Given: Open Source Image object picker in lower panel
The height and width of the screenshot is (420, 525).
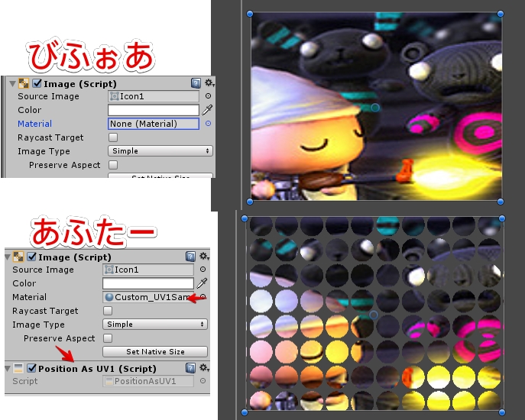Looking at the screenshot, I should tap(203, 270).
